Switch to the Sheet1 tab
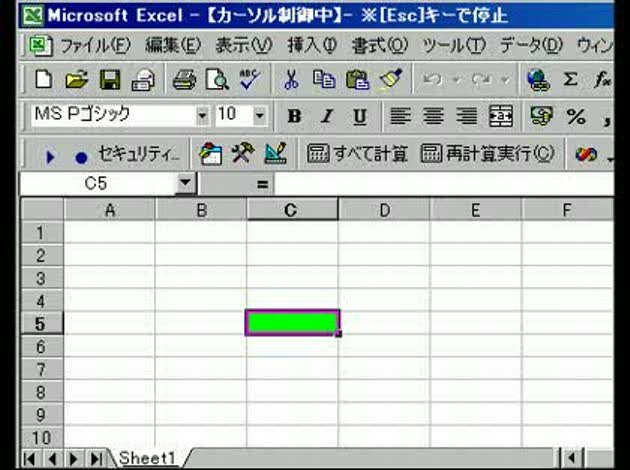The width and height of the screenshot is (630, 470). point(147,458)
